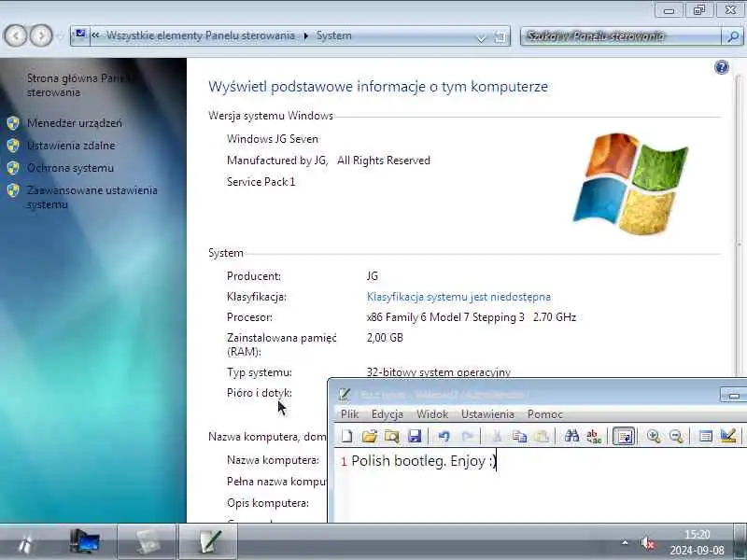Open Find with binoculars icon
Image resolution: width=747 pixels, height=560 pixels.
click(571, 436)
